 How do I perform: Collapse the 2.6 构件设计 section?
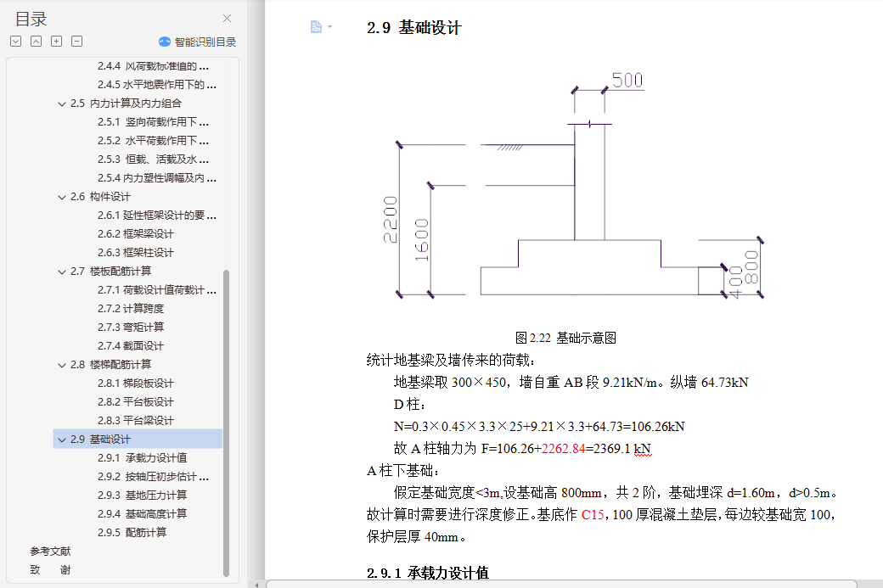[62, 197]
